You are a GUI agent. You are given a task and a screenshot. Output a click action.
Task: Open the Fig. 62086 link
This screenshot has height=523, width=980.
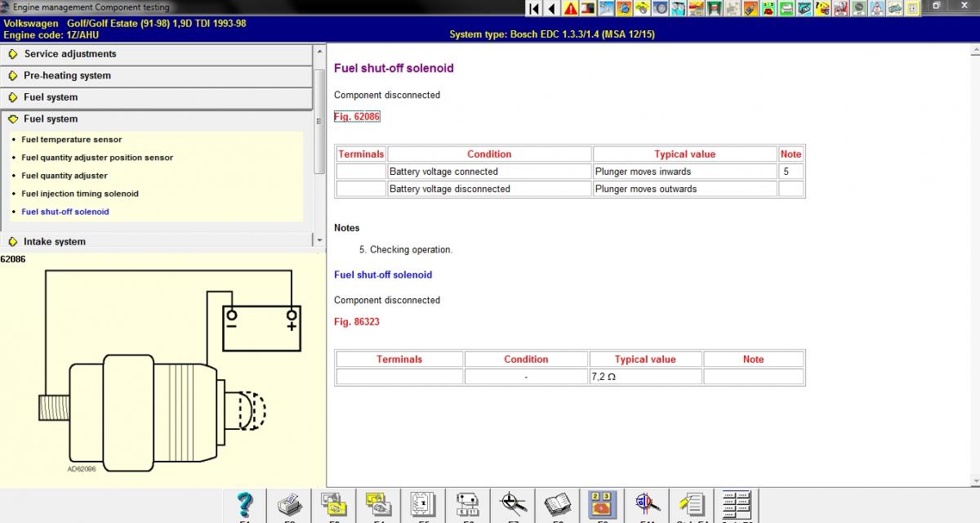click(357, 117)
